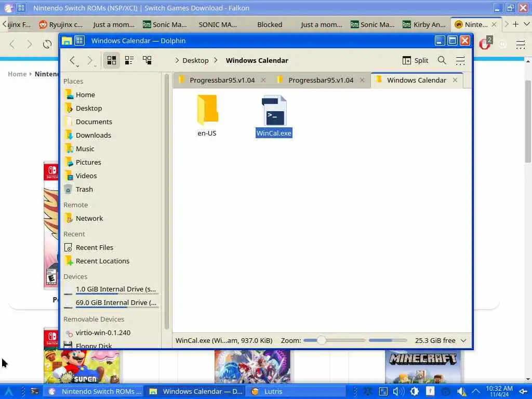Close the second Progressbar95.v1.04 tab

click(x=362, y=80)
